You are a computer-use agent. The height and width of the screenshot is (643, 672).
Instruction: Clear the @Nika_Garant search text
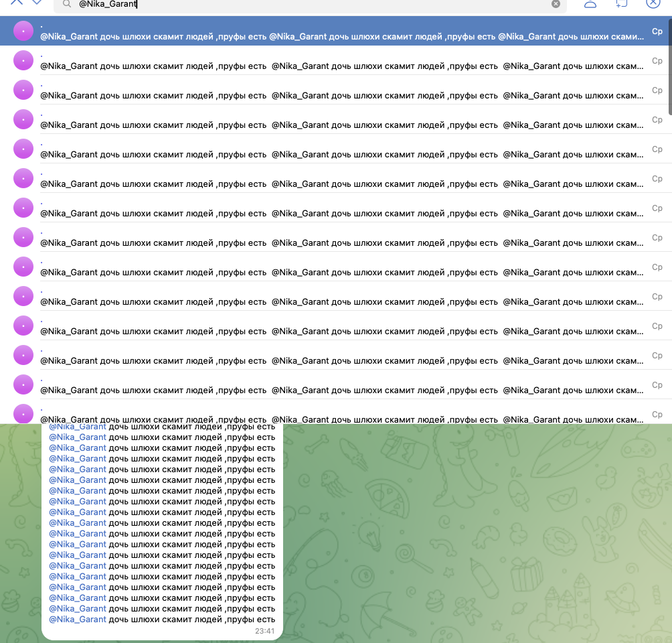pos(556,4)
